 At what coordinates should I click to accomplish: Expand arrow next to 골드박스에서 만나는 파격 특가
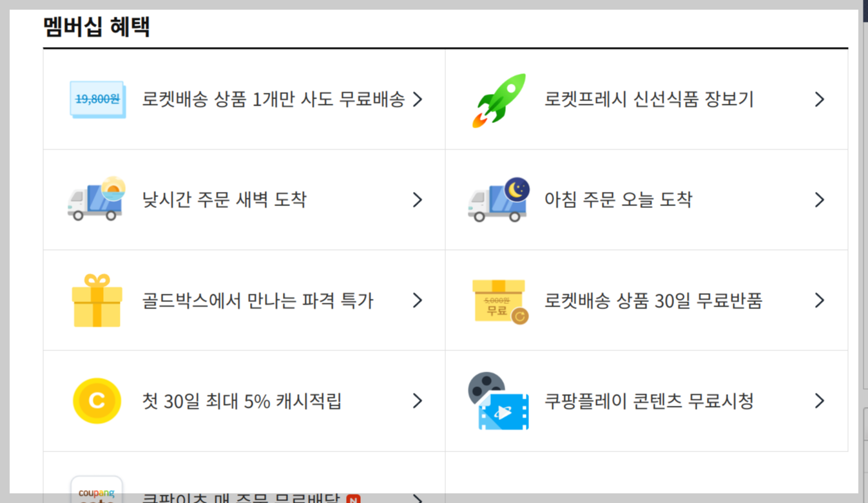pos(418,300)
